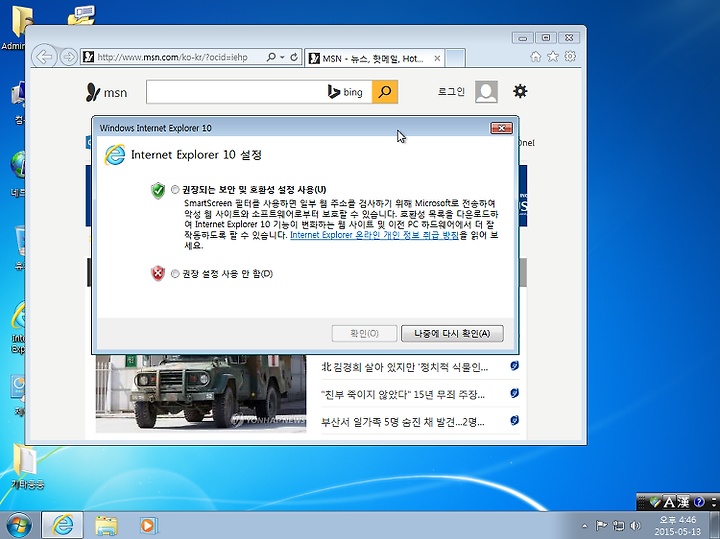Click the volume speaker tray icon

pos(636,525)
